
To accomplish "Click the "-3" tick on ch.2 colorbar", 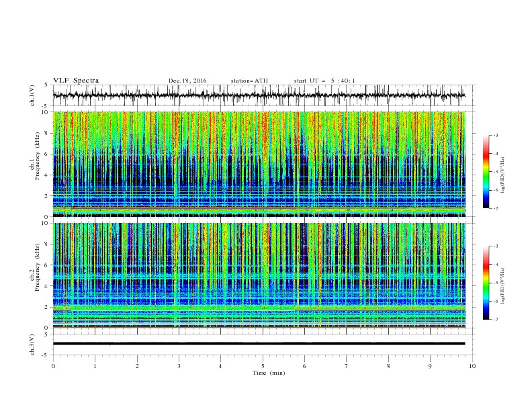I will 496,246.
